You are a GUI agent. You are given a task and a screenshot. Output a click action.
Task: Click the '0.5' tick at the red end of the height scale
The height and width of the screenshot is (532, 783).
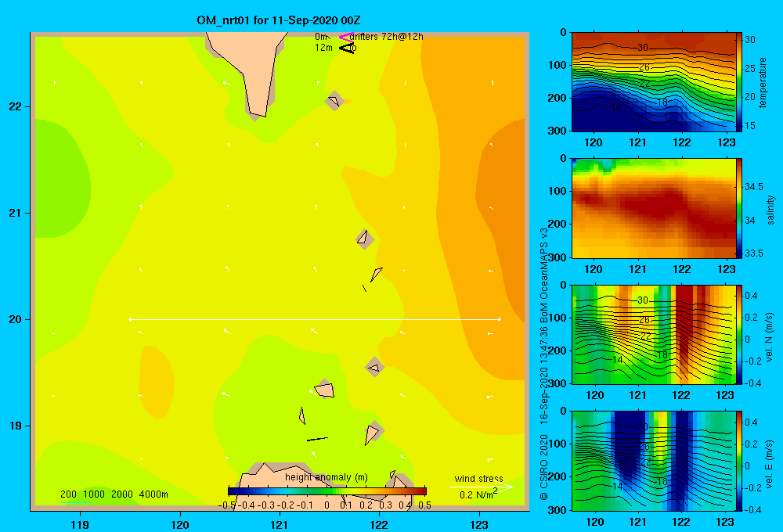(425, 505)
